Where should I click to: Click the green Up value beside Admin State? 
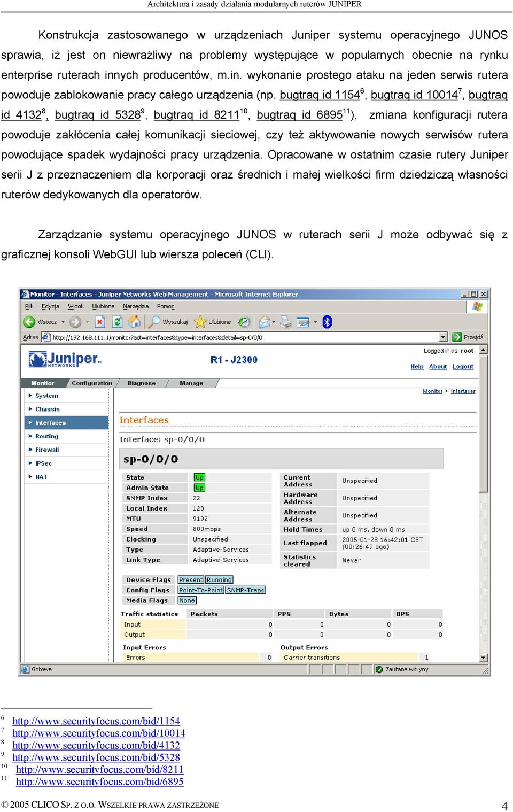point(199,488)
